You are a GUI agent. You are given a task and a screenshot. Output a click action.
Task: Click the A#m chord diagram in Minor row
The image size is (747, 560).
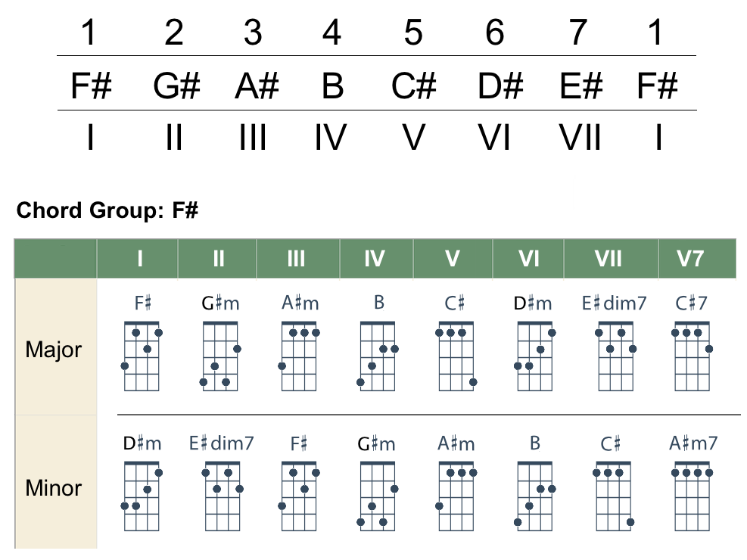tap(456, 496)
